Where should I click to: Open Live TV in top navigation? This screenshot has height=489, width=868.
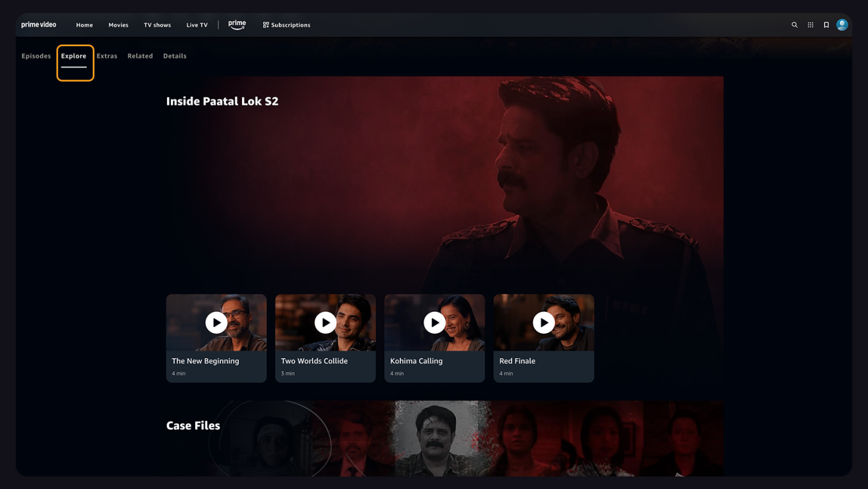point(197,25)
